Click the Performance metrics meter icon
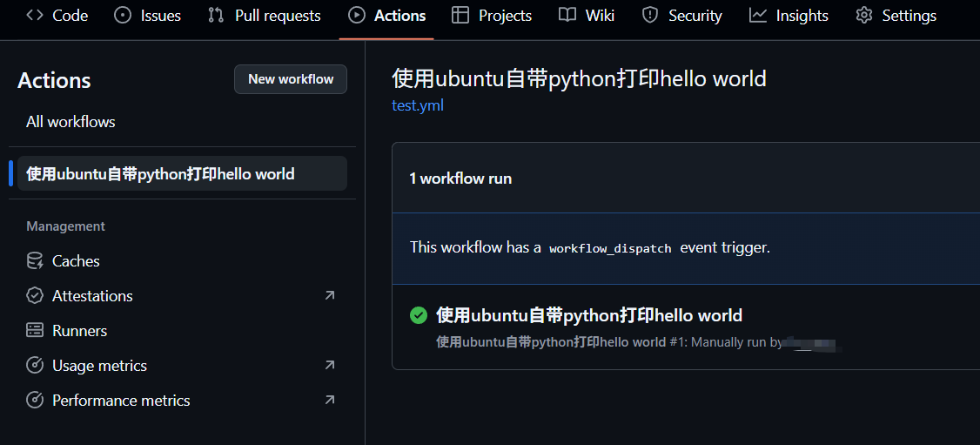This screenshot has width=980, height=445. coord(35,400)
